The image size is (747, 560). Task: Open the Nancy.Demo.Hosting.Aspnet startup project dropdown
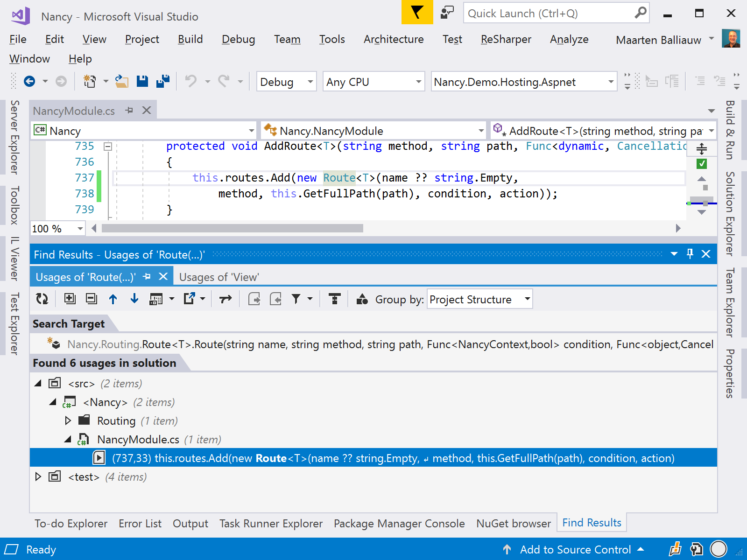click(x=524, y=82)
